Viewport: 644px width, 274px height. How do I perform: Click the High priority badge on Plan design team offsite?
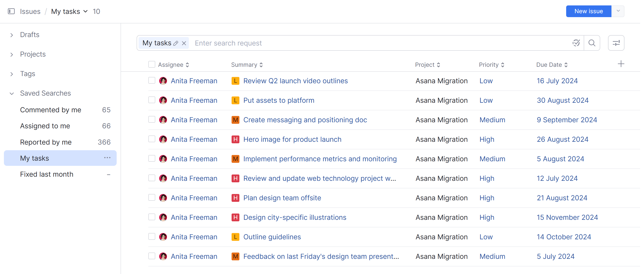[487, 198]
